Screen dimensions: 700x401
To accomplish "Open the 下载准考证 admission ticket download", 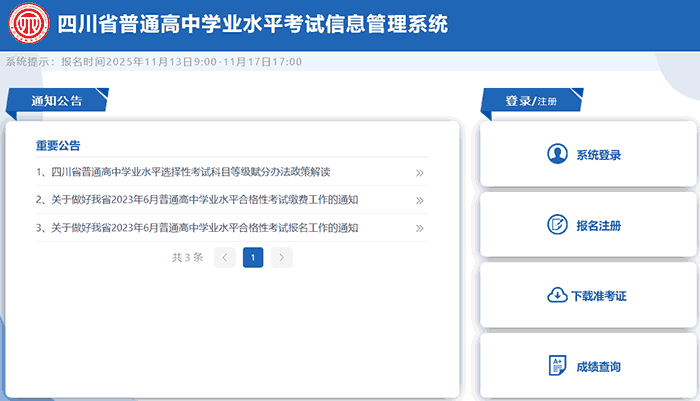I will click(588, 295).
